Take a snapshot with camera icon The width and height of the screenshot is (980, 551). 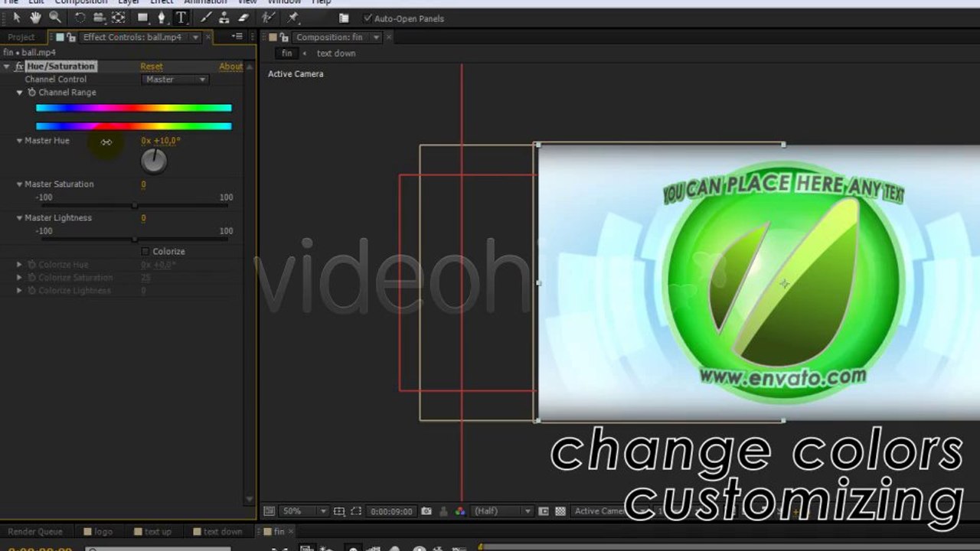(x=426, y=511)
